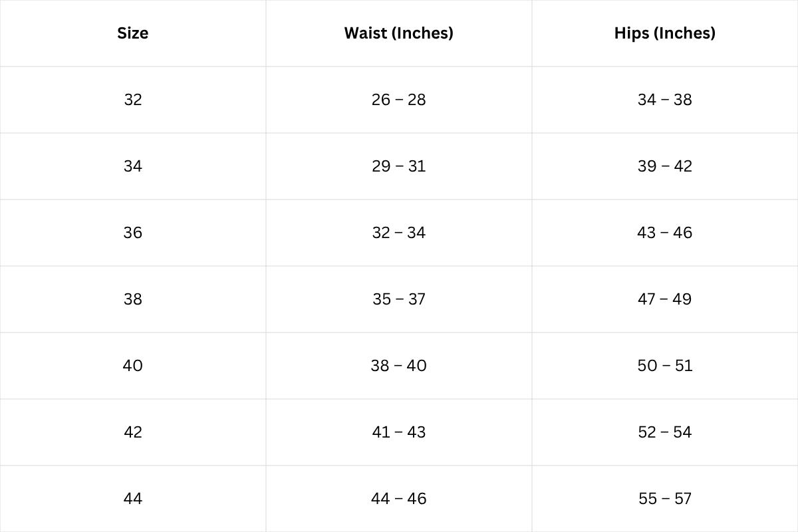The height and width of the screenshot is (532, 798).
Task: Click the waist range 32 – 34
Action: click(398, 233)
